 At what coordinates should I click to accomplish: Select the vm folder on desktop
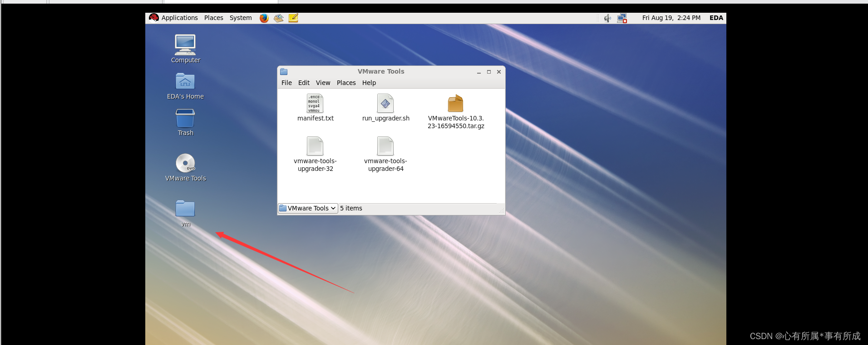coord(185,209)
